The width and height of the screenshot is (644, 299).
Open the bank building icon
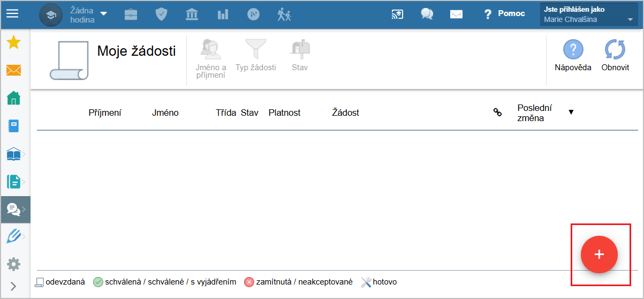pos(192,14)
